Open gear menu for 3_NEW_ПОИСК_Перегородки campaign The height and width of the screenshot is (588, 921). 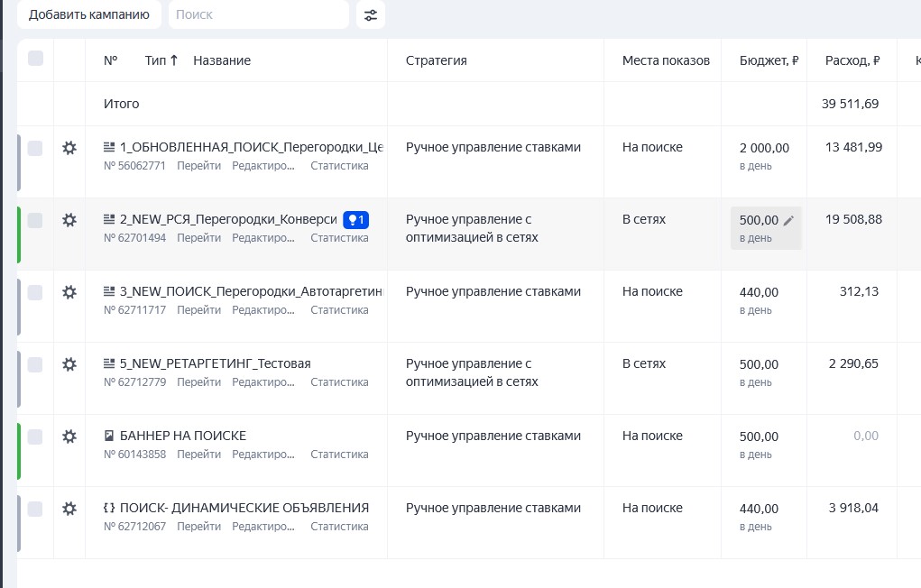(x=69, y=292)
